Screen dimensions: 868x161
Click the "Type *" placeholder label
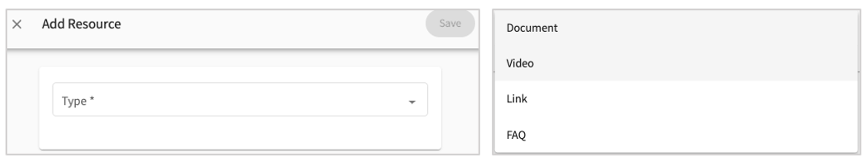coord(74,101)
